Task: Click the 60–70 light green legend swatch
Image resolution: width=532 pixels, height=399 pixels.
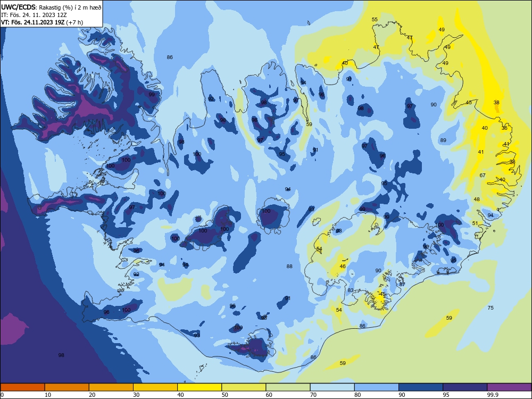Action: (288, 387)
